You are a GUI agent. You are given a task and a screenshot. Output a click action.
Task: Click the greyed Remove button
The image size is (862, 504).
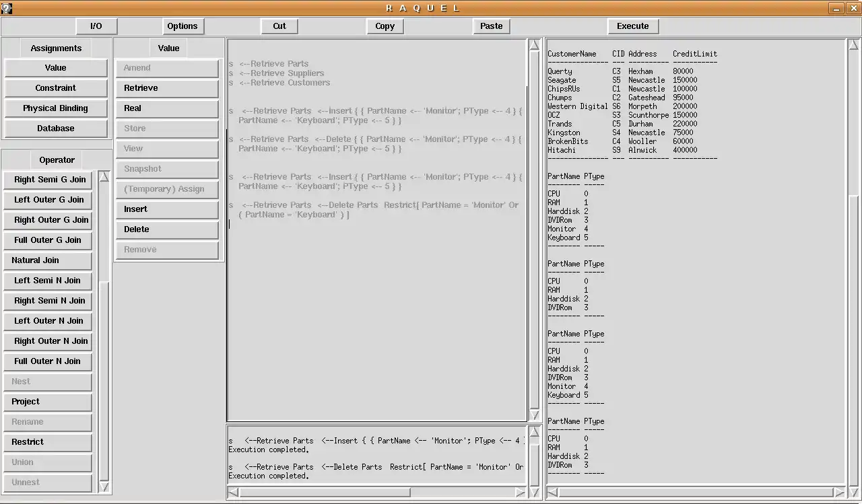tap(168, 250)
